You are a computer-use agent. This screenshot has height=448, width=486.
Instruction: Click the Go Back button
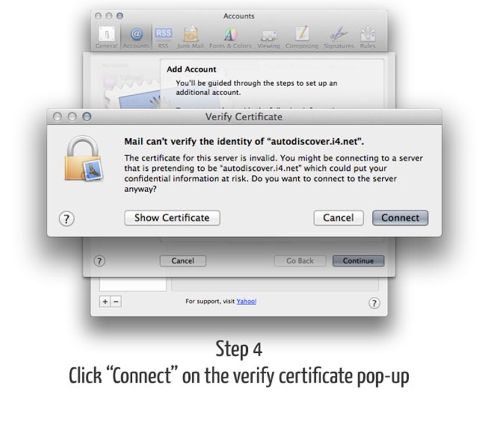tap(300, 261)
